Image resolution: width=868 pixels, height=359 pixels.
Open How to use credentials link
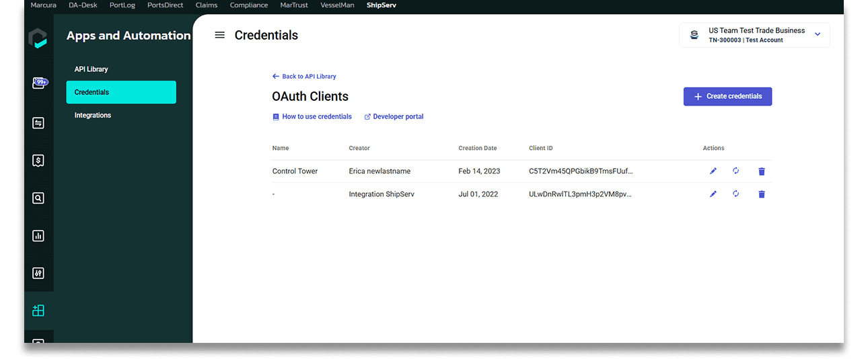click(312, 116)
